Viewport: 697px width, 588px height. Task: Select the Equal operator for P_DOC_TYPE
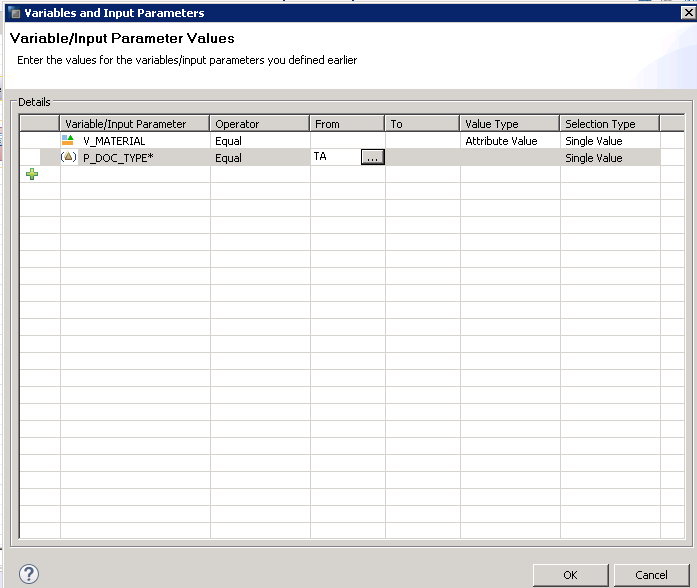click(x=260, y=158)
